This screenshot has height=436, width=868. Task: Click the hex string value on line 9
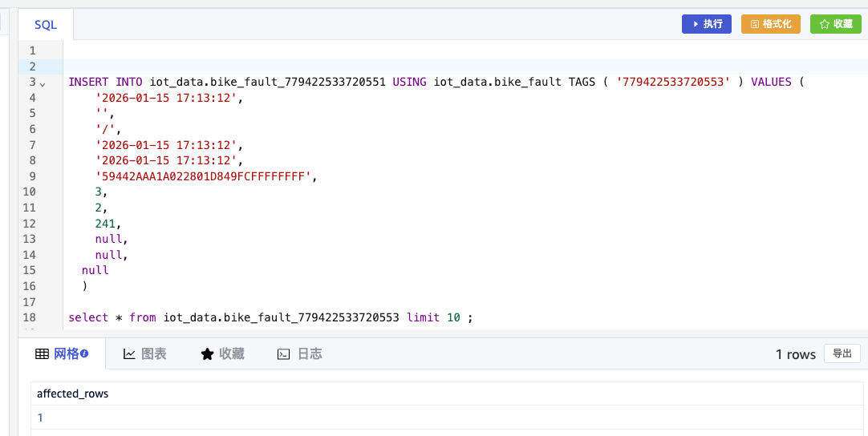pyautogui.click(x=203, y=176)
